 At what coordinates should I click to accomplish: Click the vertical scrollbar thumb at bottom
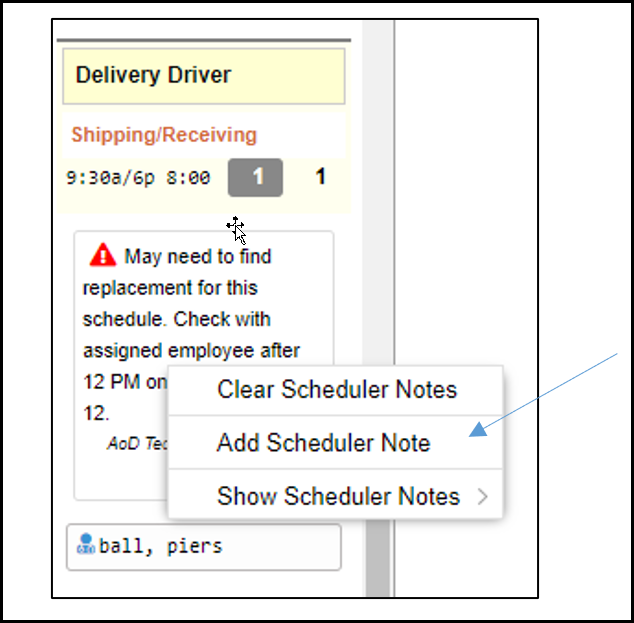click(x=378, y=558)
